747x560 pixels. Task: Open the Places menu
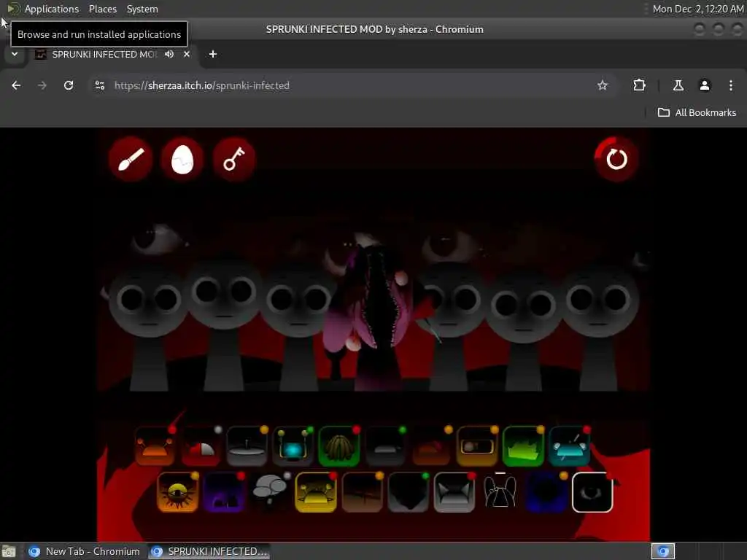pos(102,9)
